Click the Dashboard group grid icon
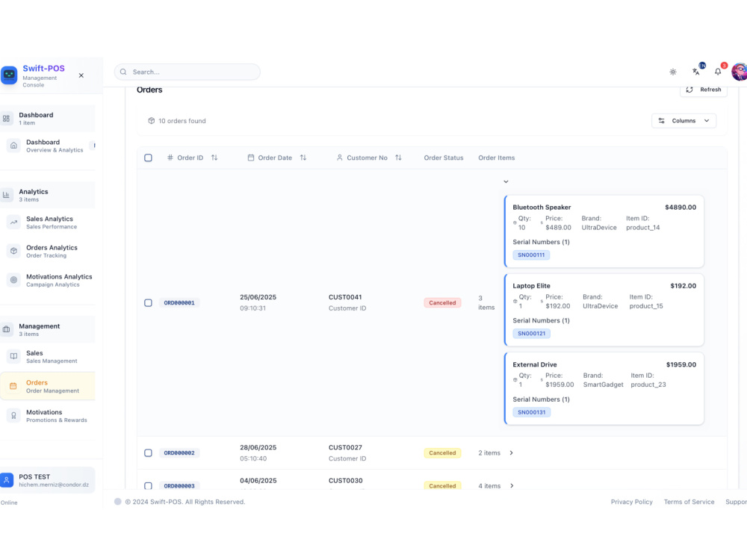This screenshot has height=560, width=747. (x=6, y=119)
